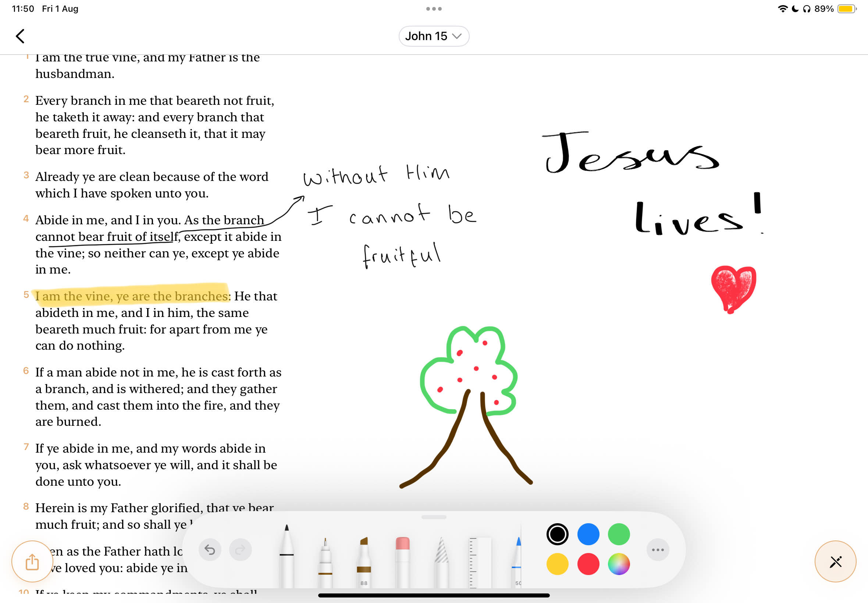Screen dimensions: 868x603
Task: Select the eraser tool
Action: pyautogui.click(x=402, y=557)
